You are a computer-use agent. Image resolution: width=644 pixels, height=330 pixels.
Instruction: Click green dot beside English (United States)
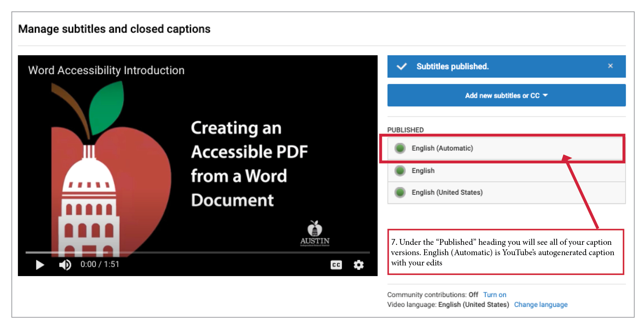pos(400,193)
